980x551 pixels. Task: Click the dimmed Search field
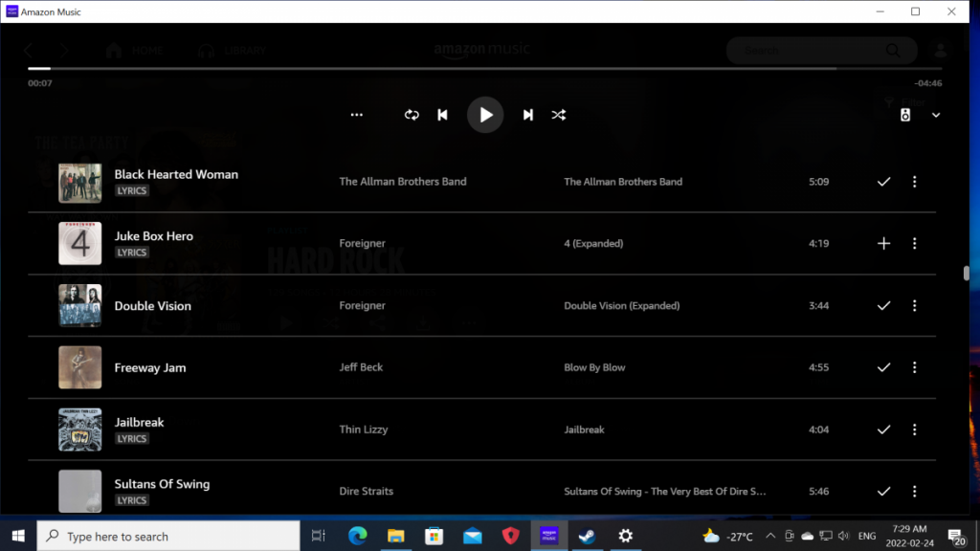point(821,51)
